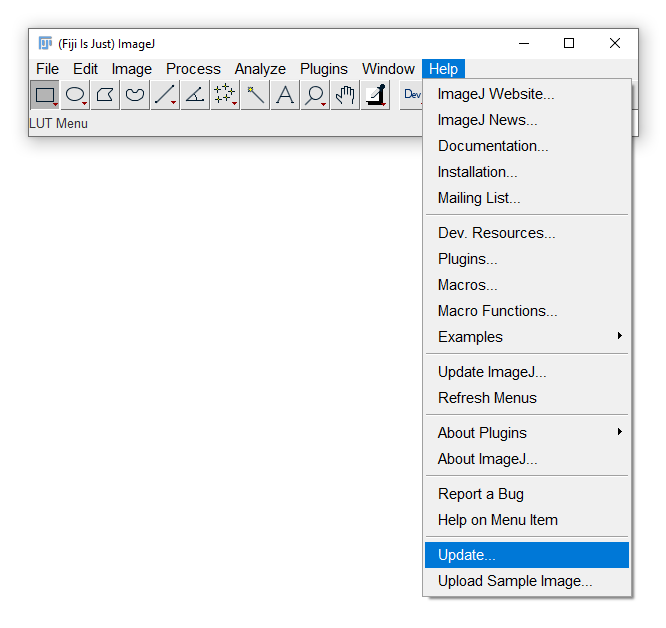This screenshot has width=666, height=628.
Task: Select the Hand scrolling tool
Action: point(345,95)
